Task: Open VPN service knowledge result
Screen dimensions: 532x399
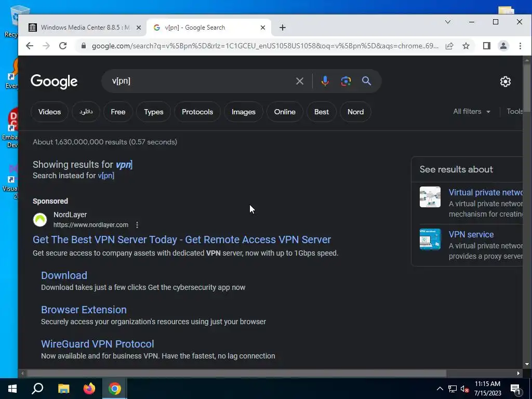Action: 471,234
